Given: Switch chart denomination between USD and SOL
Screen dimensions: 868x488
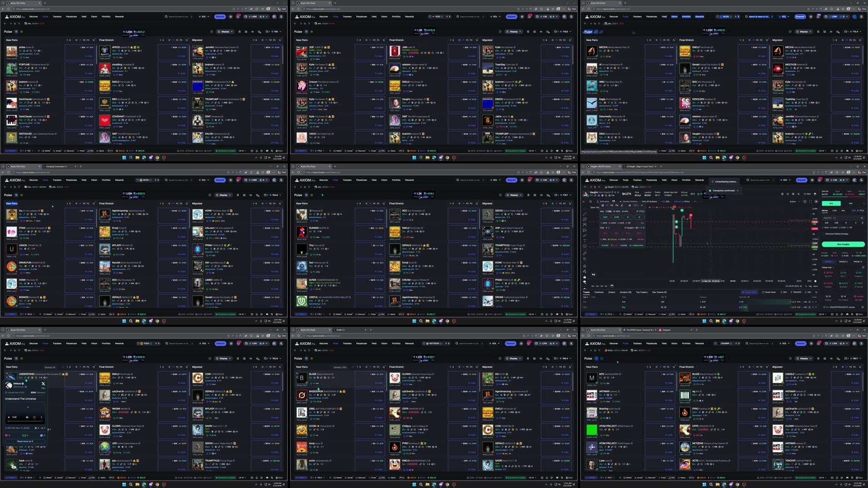Looking at the screenshot, I should (666, 202).
